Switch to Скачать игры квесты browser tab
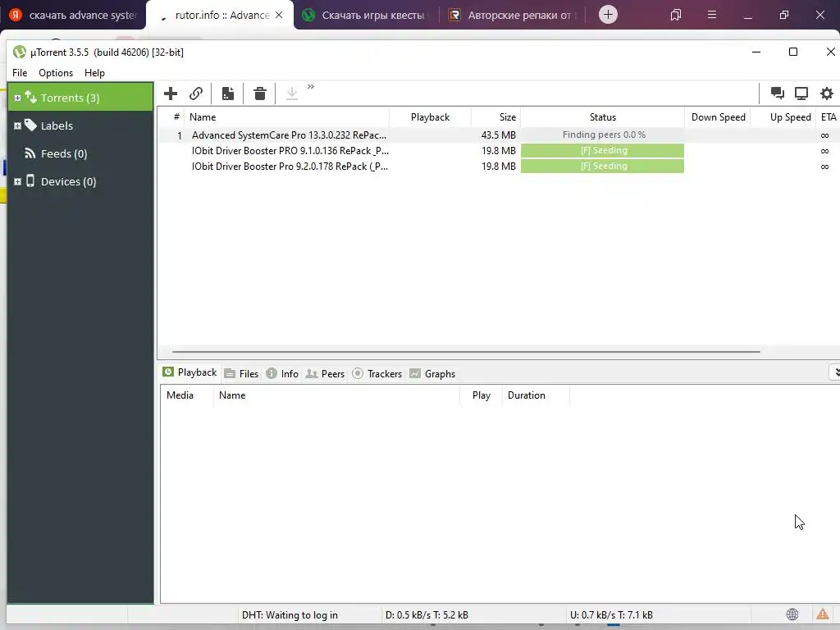Screen dimensions: 840x630 (367, 15)
